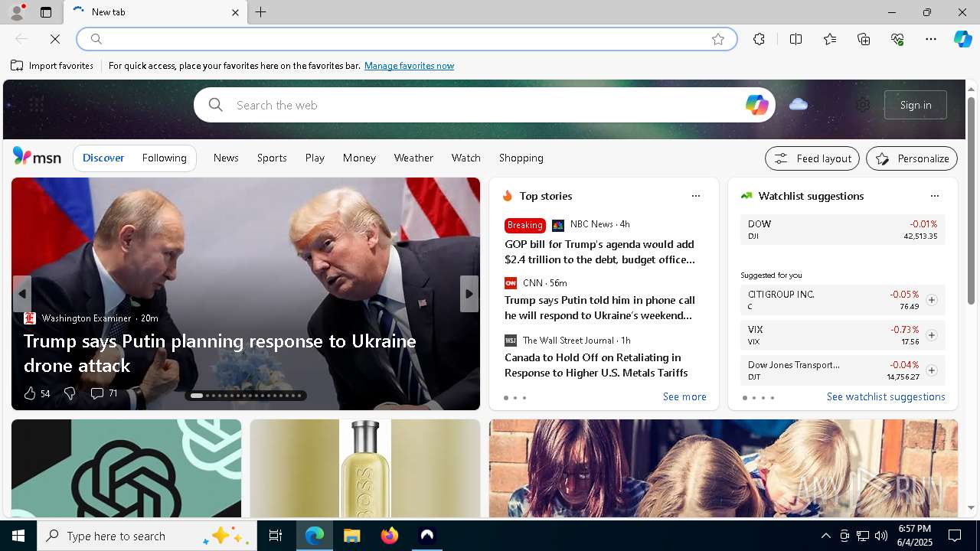This screenshot has height=551, width=980.
Task: Open the DOW index row
Action: pos(843,230)
